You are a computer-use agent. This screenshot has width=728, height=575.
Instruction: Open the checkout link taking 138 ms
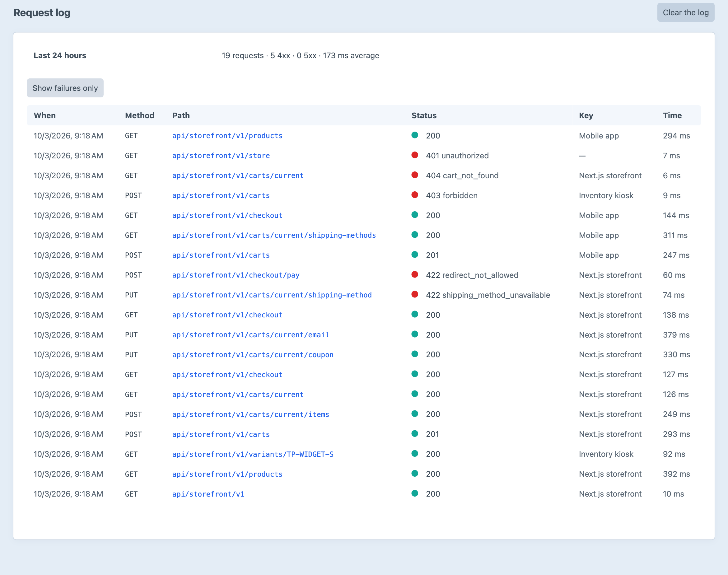click(227, 315)
